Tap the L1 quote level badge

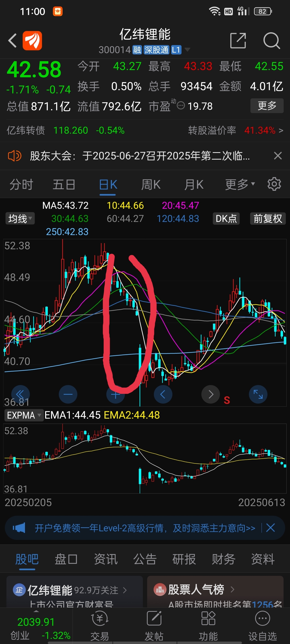click(x=176, y=50)
